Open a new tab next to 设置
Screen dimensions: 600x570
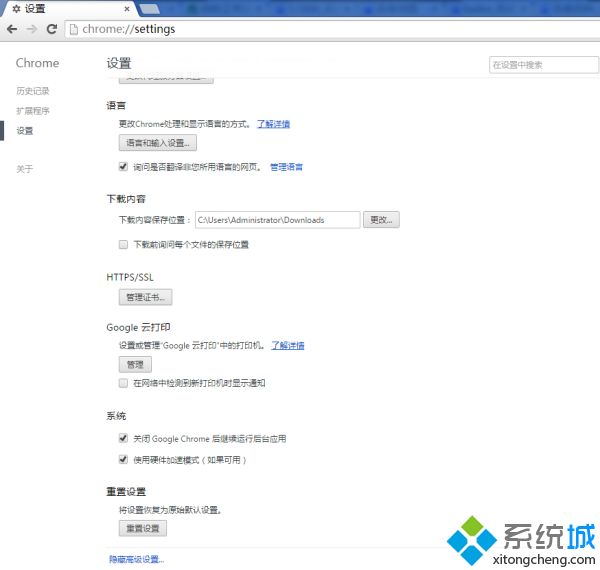click(150, 8)
